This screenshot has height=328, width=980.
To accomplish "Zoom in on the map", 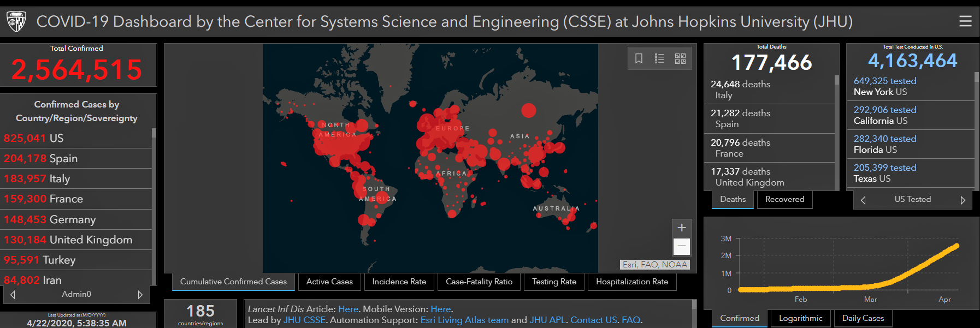I will point(681,228).
